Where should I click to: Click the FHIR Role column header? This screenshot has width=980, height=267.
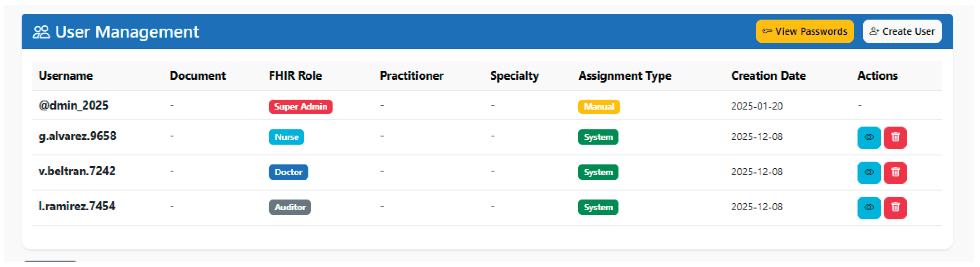(295, 76)
